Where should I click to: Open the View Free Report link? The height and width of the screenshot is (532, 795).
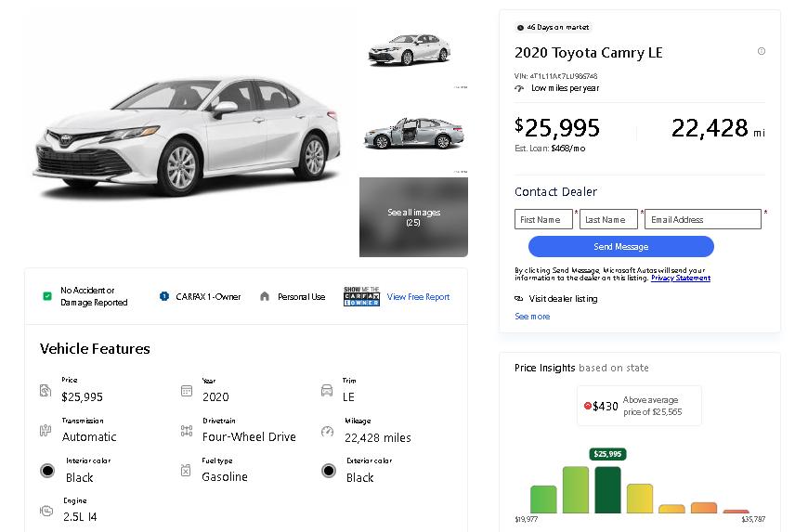coord(418,297)
